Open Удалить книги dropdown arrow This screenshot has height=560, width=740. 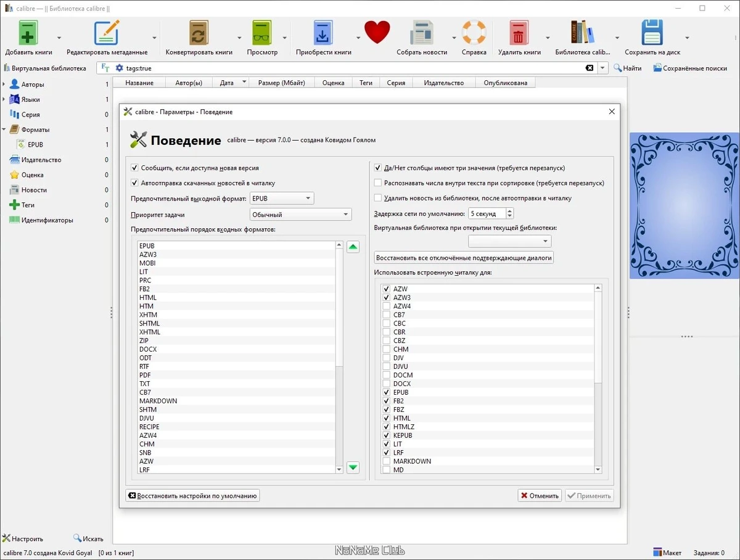tap(548, 37)
